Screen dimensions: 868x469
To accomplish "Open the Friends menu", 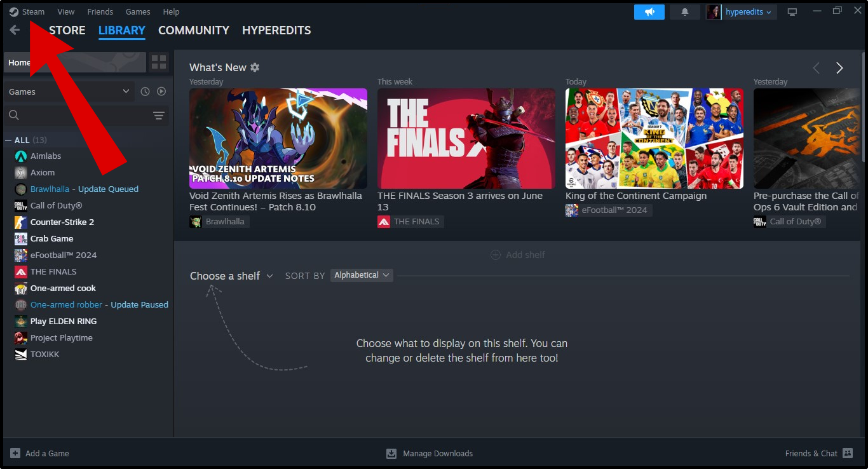I will (x=100, y=11).
